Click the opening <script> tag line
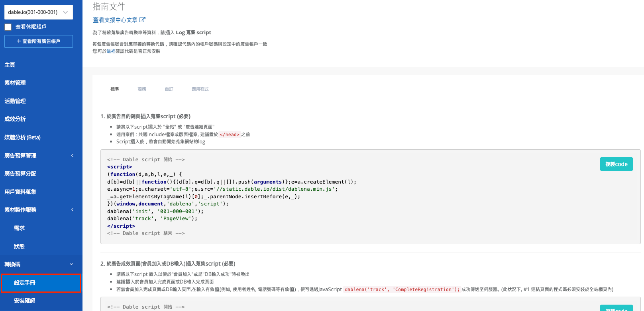The image size is (644, 311). point(120,167)
